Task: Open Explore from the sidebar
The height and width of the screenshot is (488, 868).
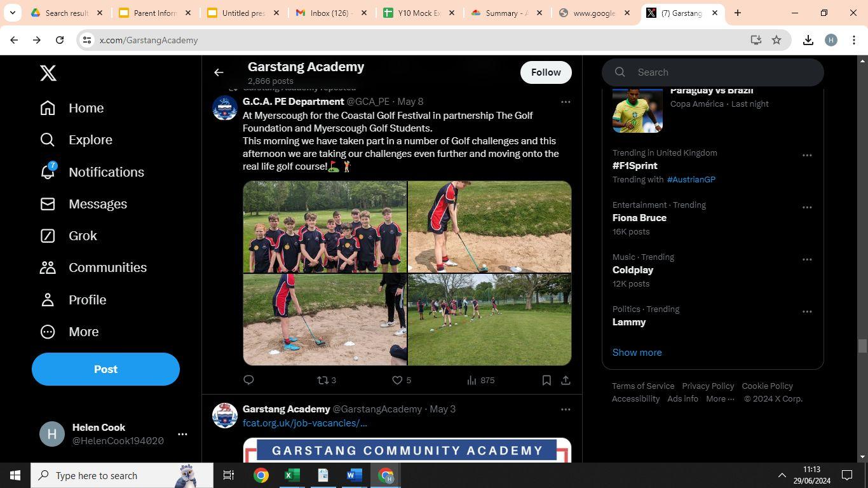Action: pyautogui.click(x=76, y=140)
